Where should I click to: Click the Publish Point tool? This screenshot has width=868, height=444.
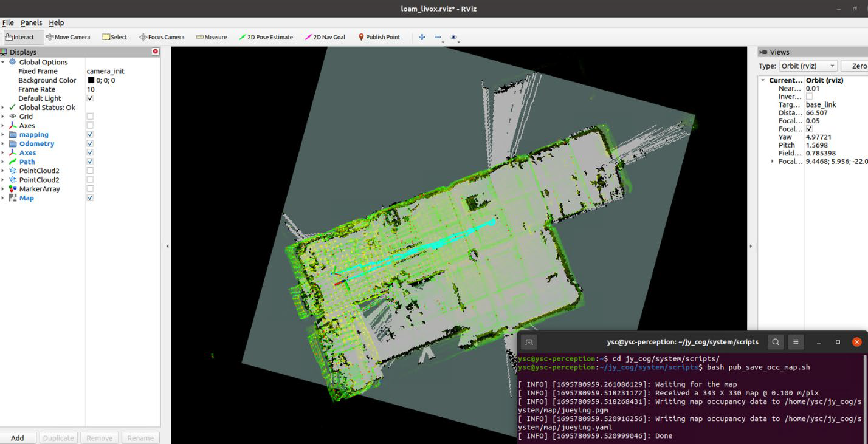pos(379,37)
